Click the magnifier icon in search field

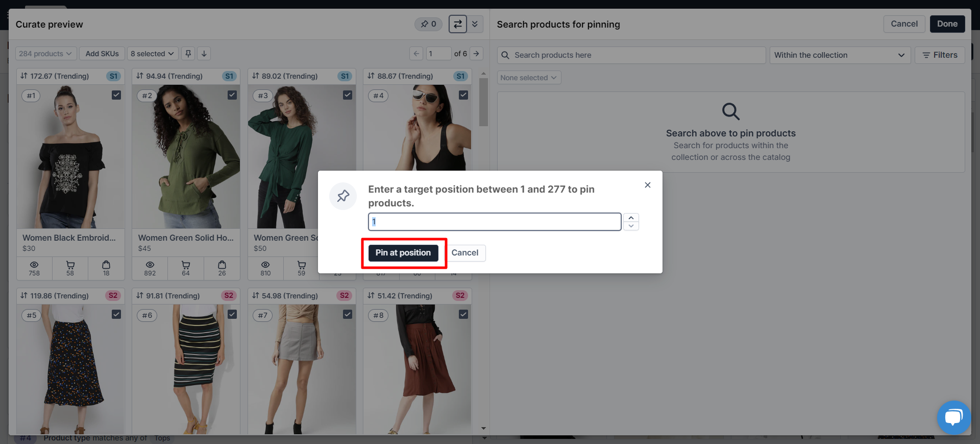505,55
